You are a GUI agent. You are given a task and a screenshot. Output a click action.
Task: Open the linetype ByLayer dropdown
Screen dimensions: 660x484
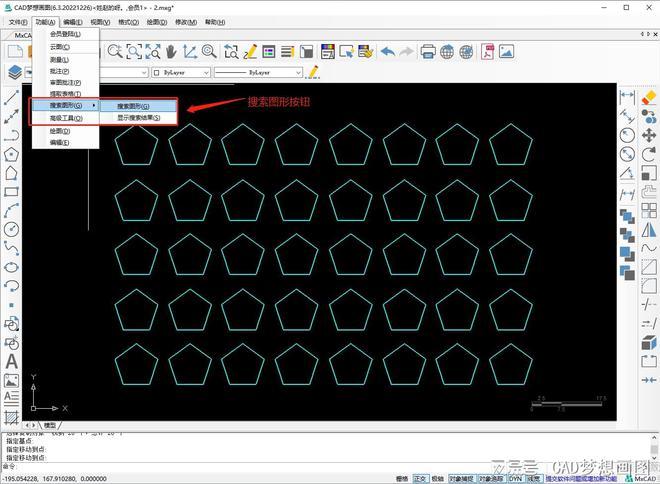258,72
